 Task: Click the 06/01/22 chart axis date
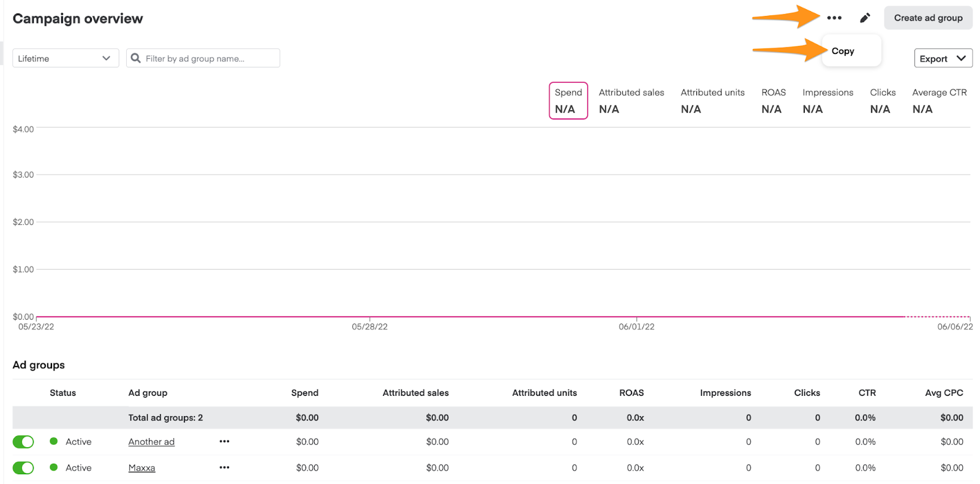[636, 327]
